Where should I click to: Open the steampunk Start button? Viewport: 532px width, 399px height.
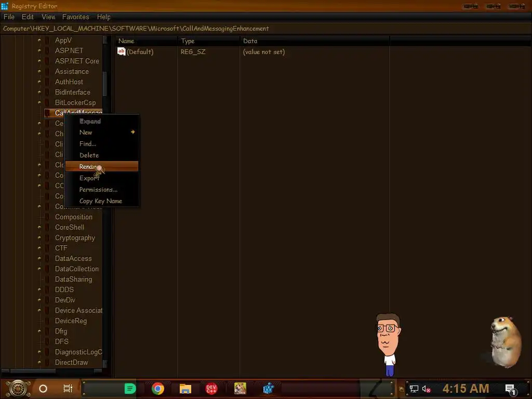(18, 389)
